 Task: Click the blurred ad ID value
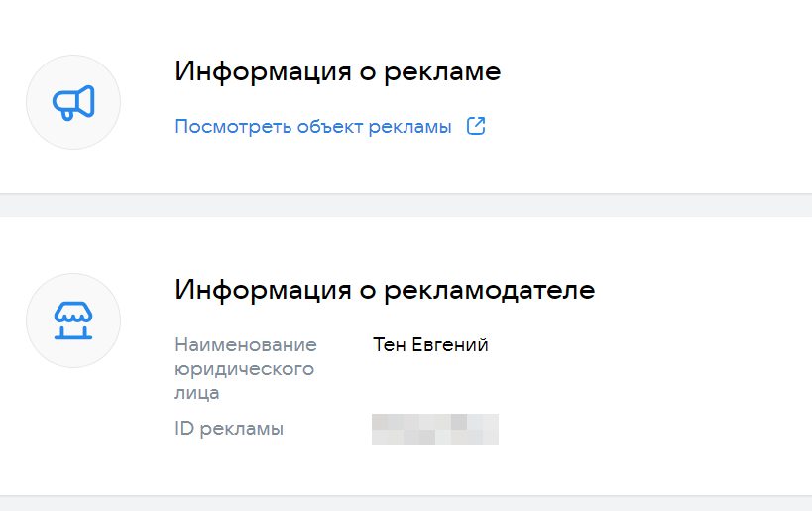434,429
